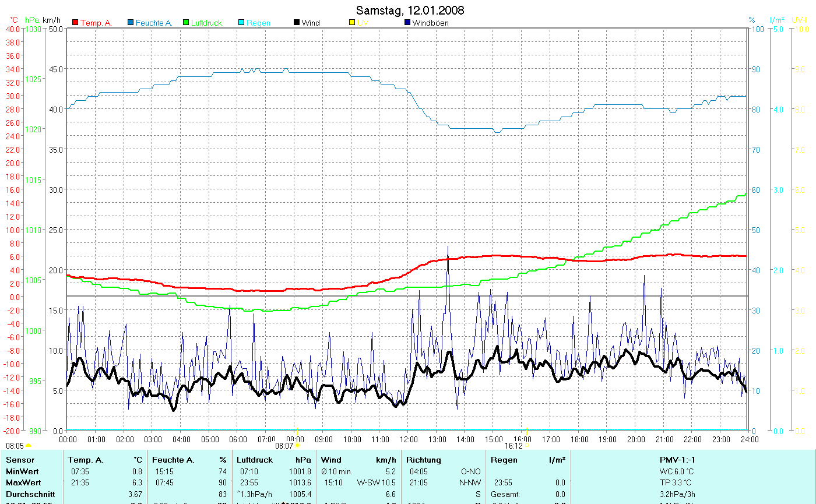Click the cyan Regen legend square
Image resolution: width=816 pixels, height=504 pixels.
pos(241,23)
